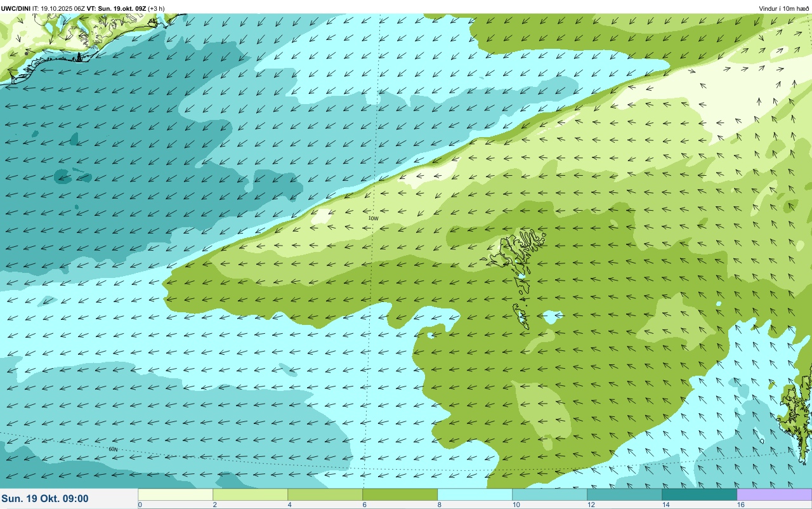This screenshot has height=509, width=812.
Task: Click the 'VT: Sun. 19.okt. 09Z' valid time text
Action: coord(115,8)
